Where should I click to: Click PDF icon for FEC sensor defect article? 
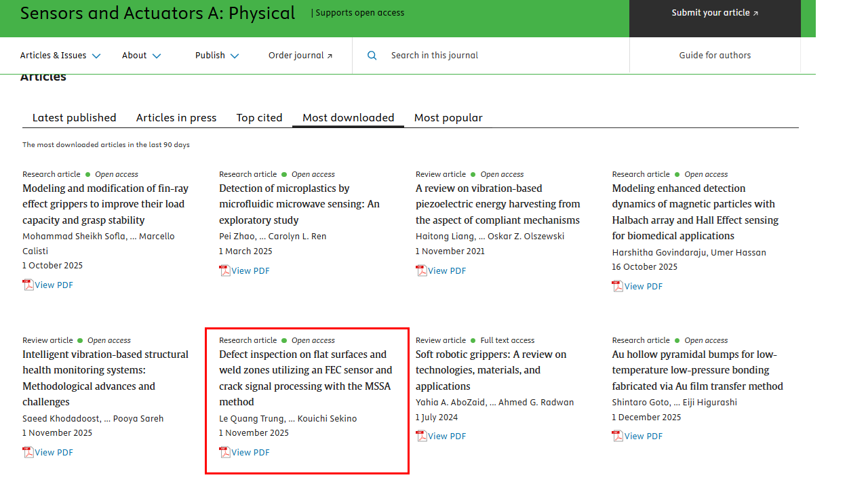[224, 453]
